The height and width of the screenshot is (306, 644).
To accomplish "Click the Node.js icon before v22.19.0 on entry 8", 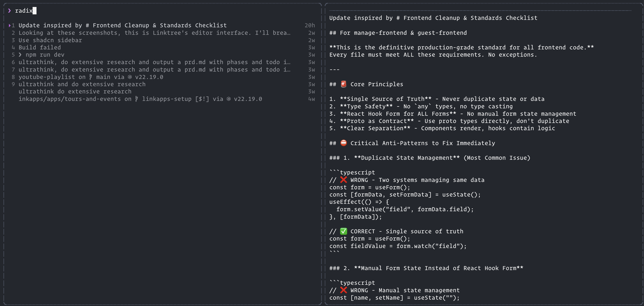I will pyautogui.click(x=130, y=77).
